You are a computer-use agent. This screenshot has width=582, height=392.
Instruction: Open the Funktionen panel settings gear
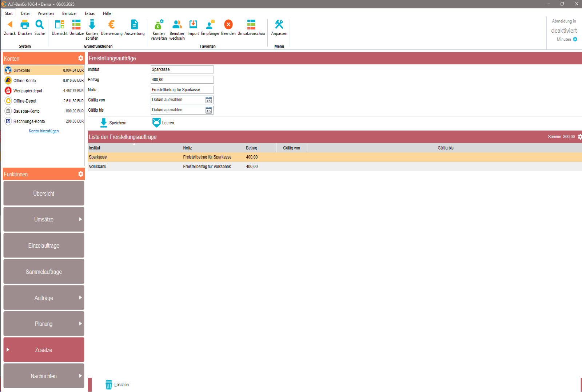tap(81, 174)
